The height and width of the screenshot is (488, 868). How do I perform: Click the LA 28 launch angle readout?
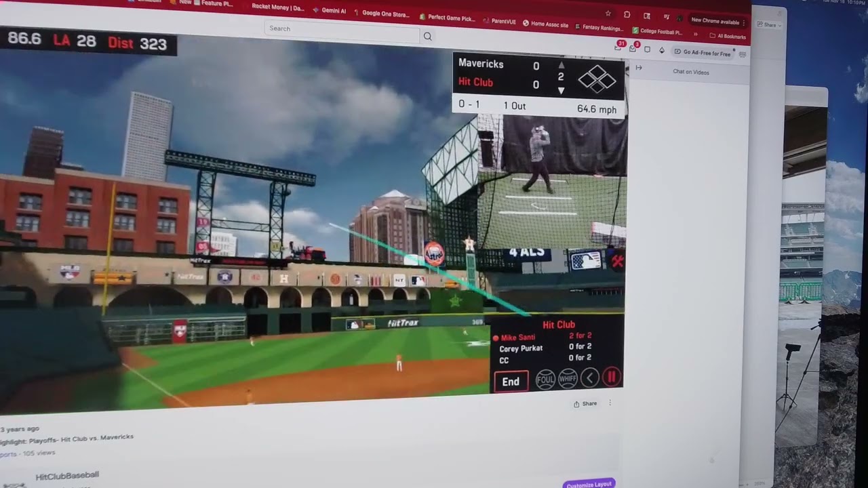tap(75, 41)
